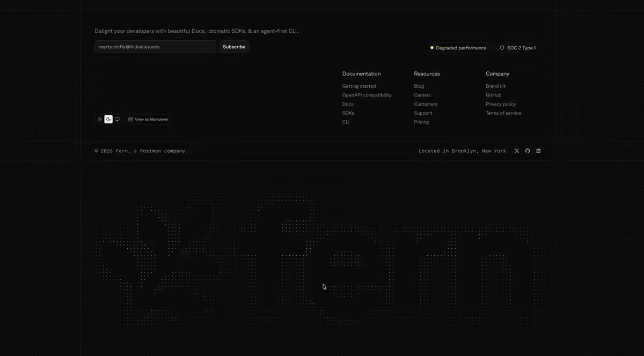Click the View as Markdown button
Image resolution: width=644 pixels, height=356 pixels.
[x=148, y=120]
